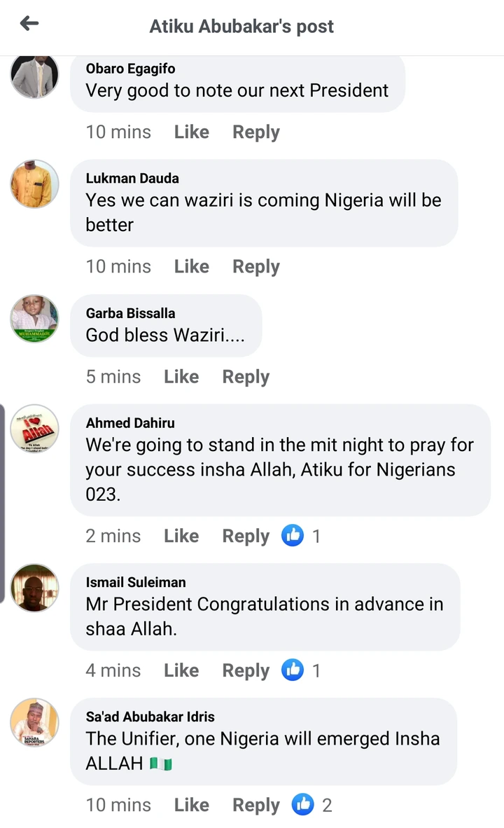504x828 pixels.
Task: Tap Ahmed Dahiru's profile avatar
Action: (x=35, y=428)
